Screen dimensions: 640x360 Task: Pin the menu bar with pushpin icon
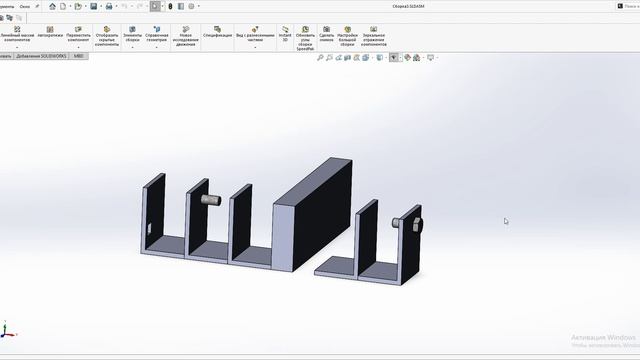(x=37, y=6)
